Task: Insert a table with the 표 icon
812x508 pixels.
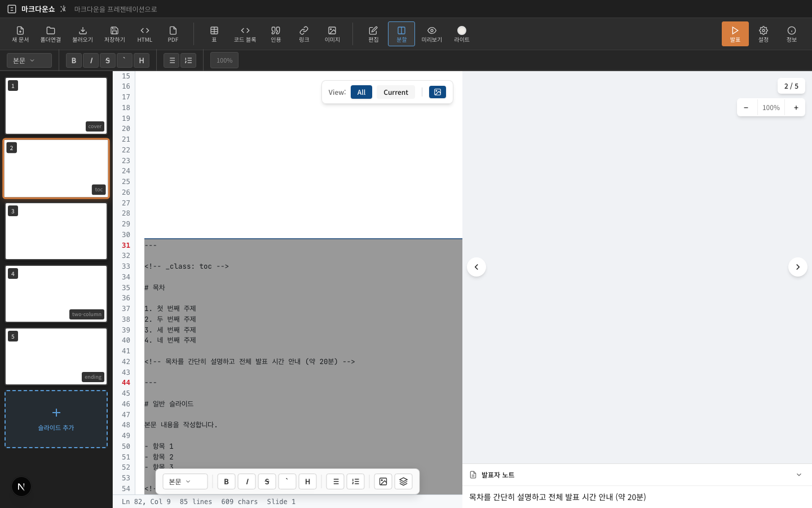Action: (x=214, y=34)
